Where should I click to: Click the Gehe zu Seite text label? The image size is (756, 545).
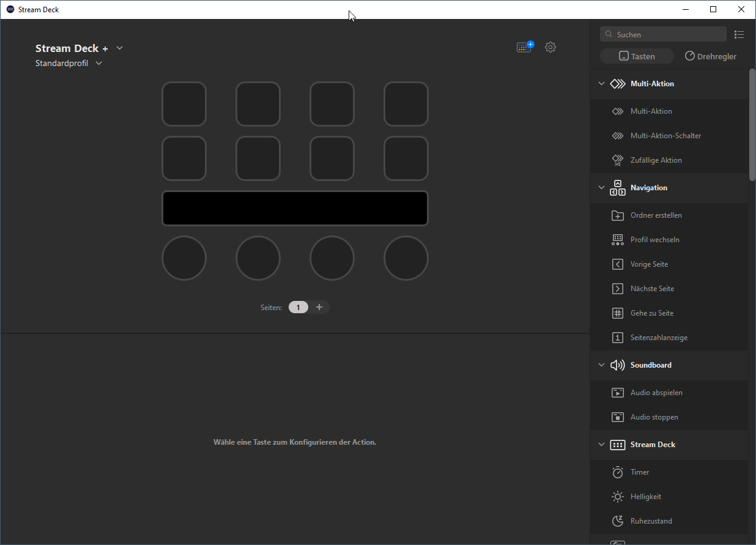(x=652, y=313)
